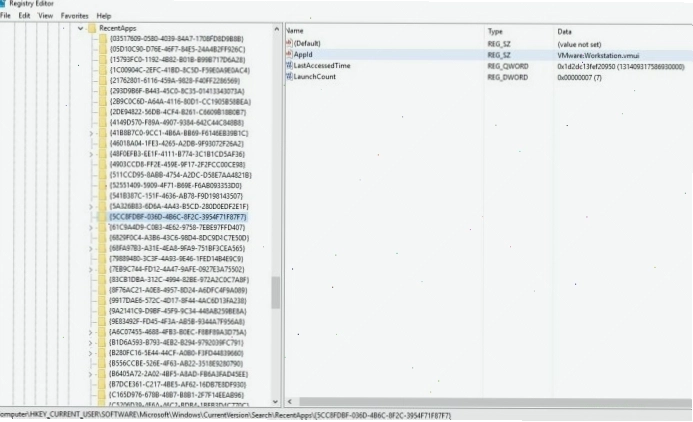Image resolution: width=693 pixels, height=422 pixels.
Task: Click the tree pane scroll-down arrow
Action: 277,402
